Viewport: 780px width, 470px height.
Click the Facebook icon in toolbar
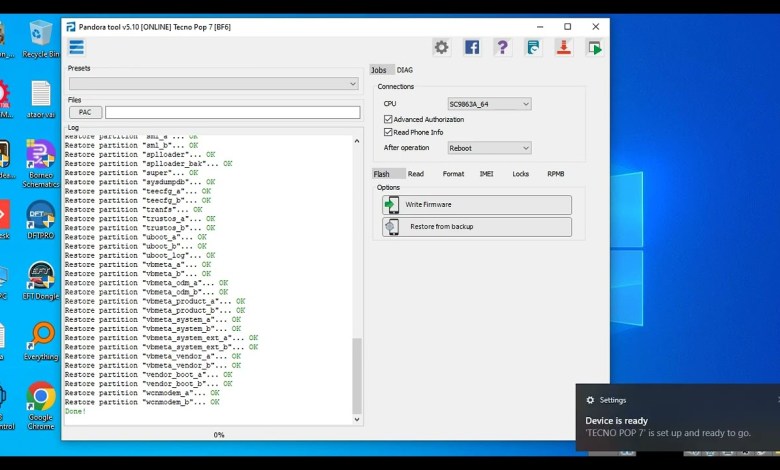point(471,47)
